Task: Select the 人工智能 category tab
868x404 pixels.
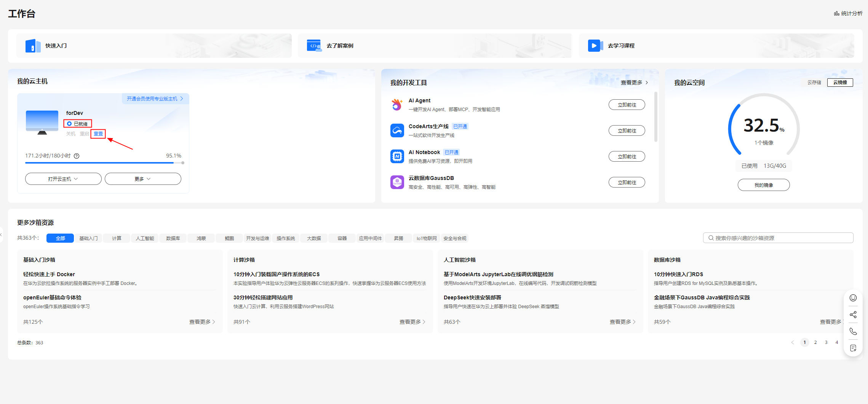Action: tap(145, 238)
